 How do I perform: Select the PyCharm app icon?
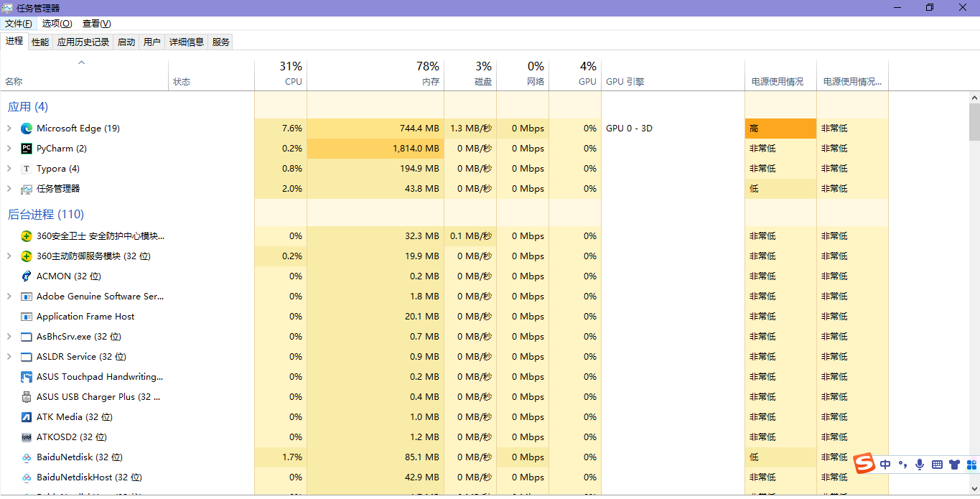click(27, 149)
